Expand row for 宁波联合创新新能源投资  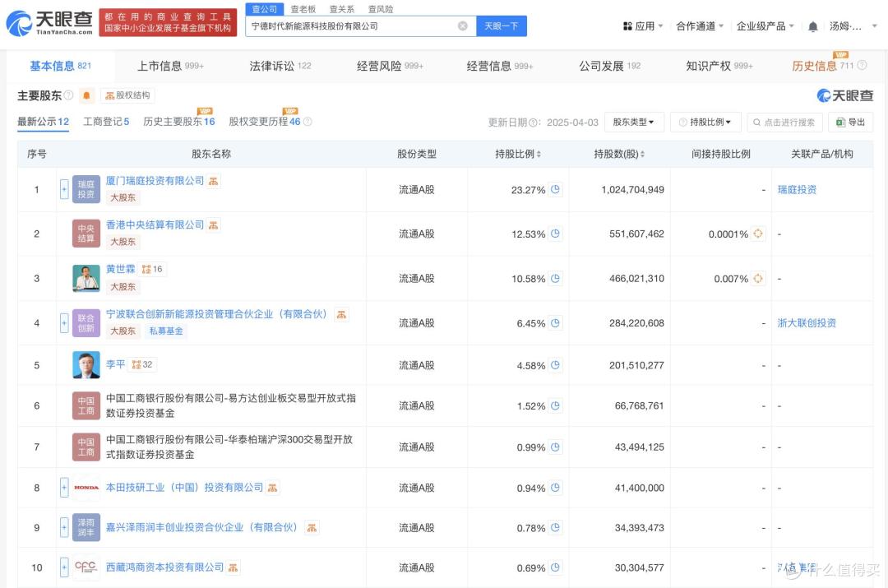click(x=65, y=323)
